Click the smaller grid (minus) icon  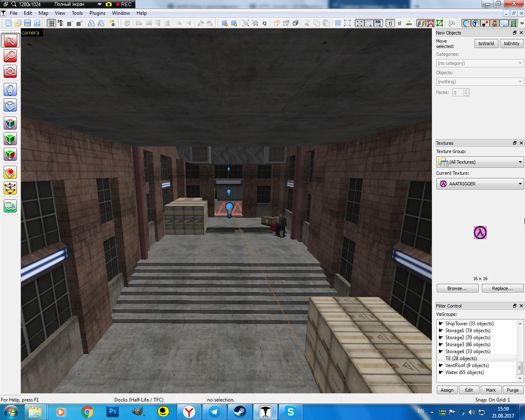[x=69, y=23]
